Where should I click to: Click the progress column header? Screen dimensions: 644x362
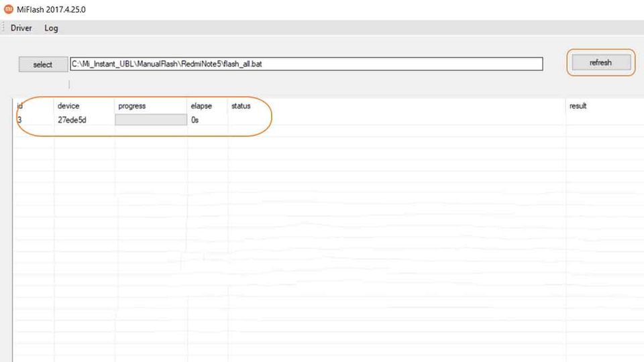point(131,106)
